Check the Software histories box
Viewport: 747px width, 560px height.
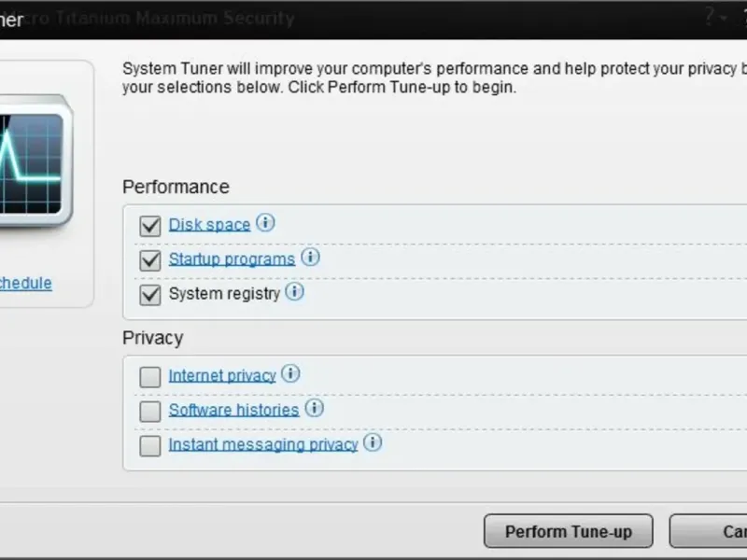tap(150, 412)
